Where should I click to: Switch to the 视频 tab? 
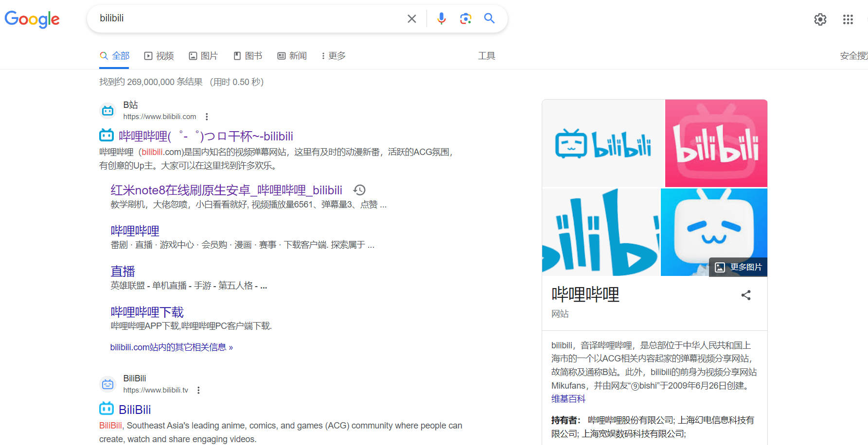point(159,56)
